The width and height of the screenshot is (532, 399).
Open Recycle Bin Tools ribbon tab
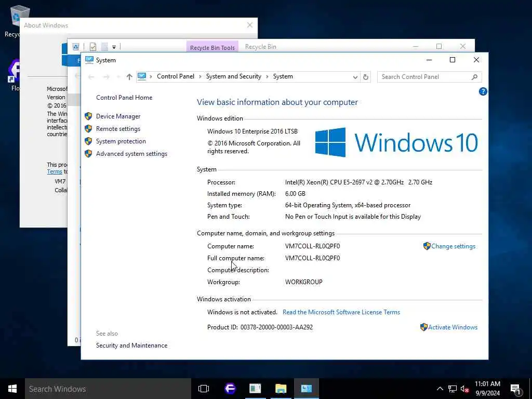pos(212,47)
